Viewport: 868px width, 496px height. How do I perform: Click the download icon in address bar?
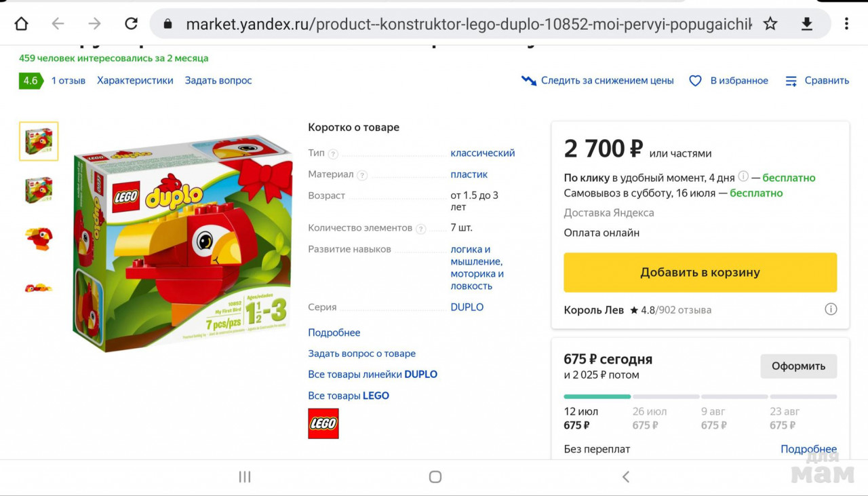tap(807, 24)
